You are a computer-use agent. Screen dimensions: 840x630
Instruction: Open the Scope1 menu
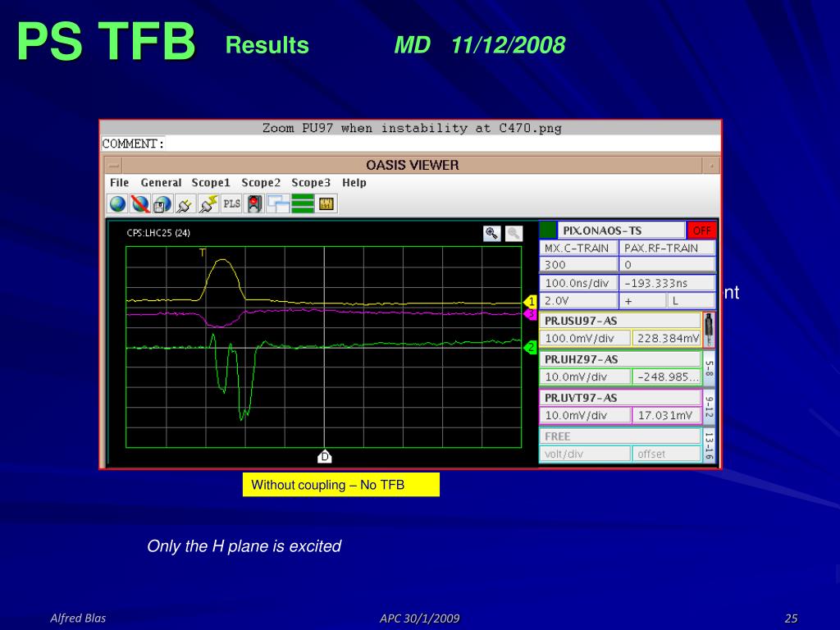[211, 183]
